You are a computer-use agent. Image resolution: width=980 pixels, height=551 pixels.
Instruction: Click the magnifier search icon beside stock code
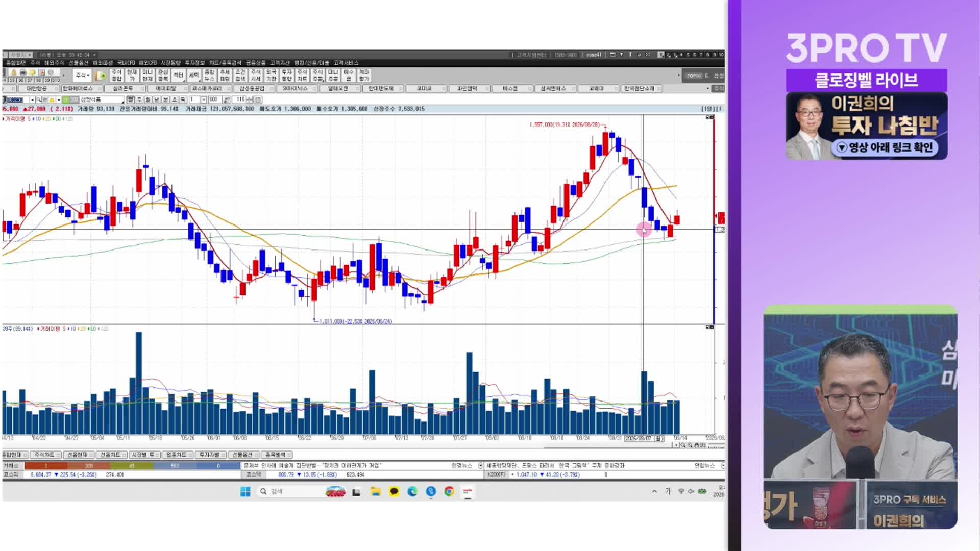coord(39,99)
